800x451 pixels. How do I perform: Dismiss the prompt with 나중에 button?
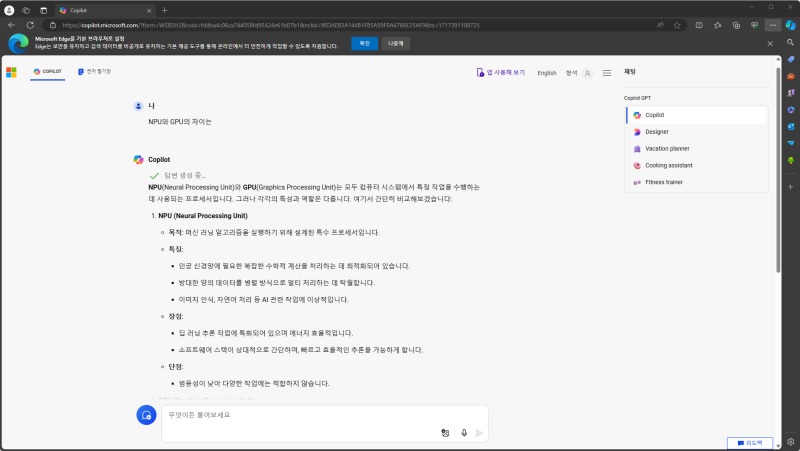pos(395,43)
